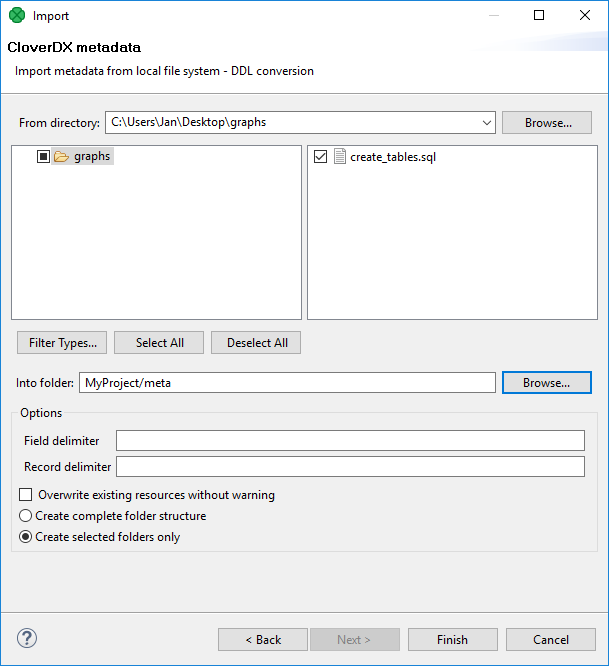Click the graphs folder icon

61,157
